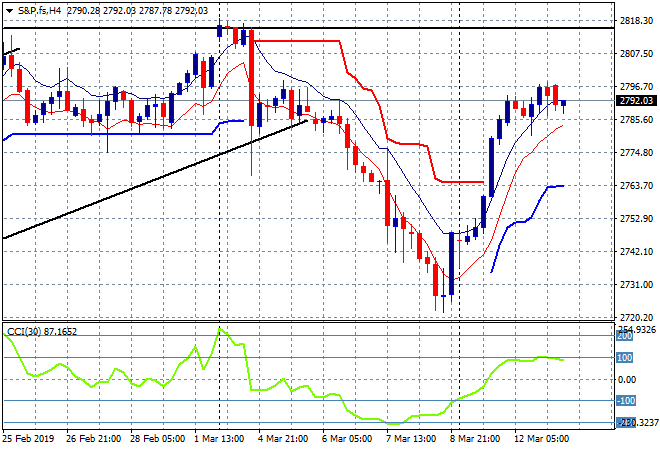660x450 pixels.
Task: Select the current price label 2792.03
Action: pyautogui.click(x=636, y=101)
